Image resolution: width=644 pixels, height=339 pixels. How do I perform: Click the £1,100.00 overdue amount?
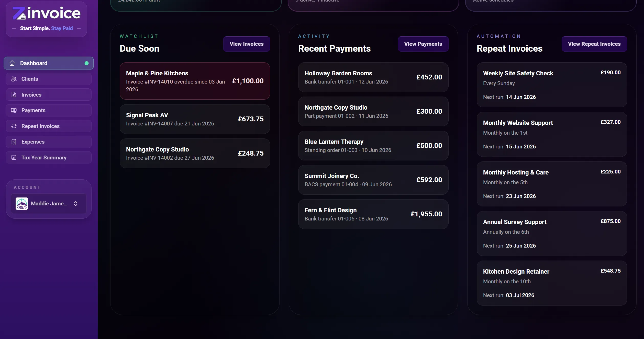248,81
